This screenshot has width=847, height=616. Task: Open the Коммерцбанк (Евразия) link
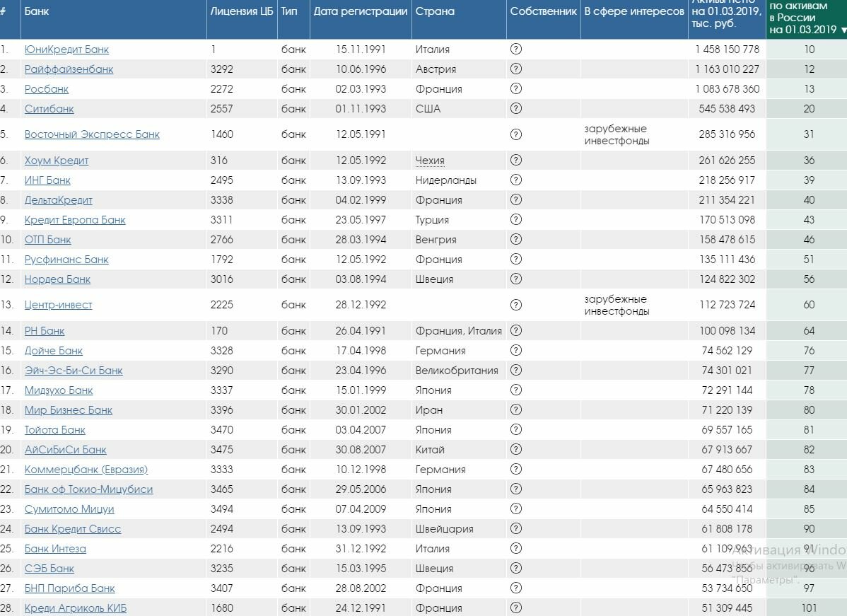86,470
